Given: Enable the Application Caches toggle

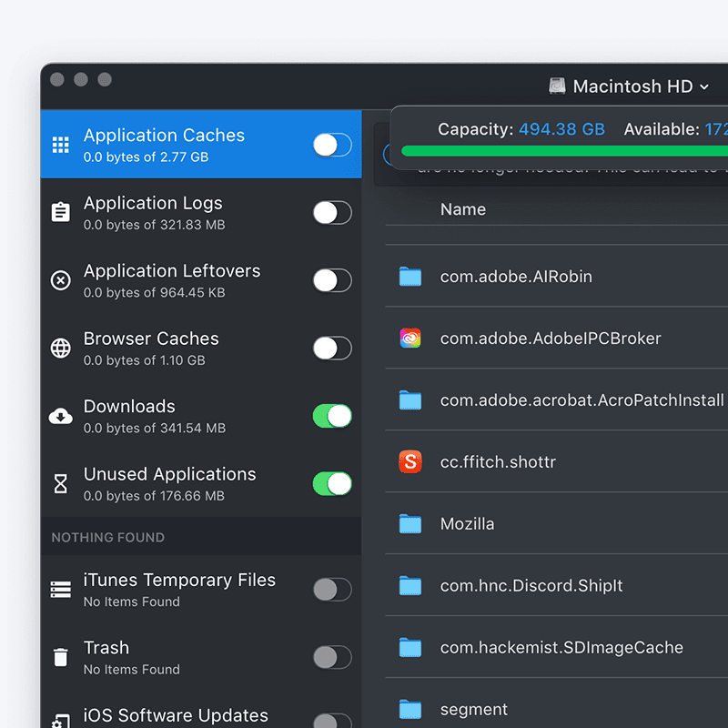Looking at the screenshot, I should point(332,145).
